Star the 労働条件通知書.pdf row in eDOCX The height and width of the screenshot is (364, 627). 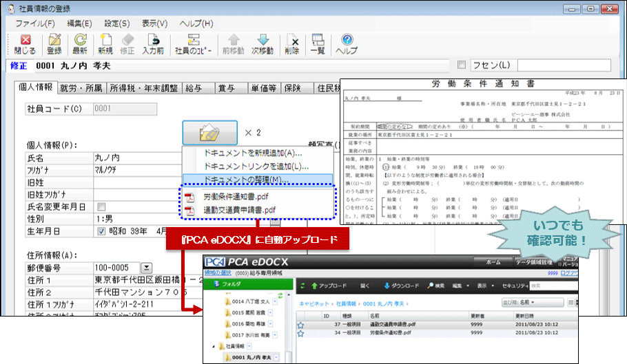pyautogui.click(x=300, y=333)
